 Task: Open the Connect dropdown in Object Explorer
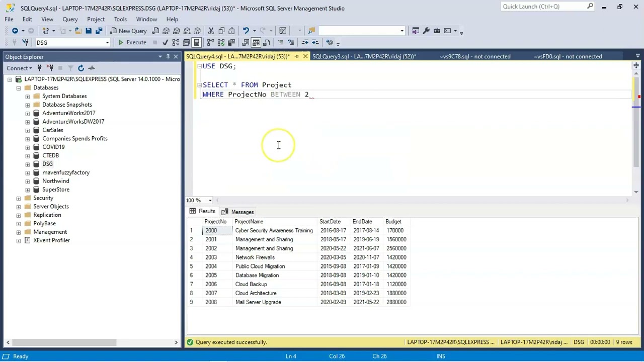pyautogui.click(x=19, y=68)
